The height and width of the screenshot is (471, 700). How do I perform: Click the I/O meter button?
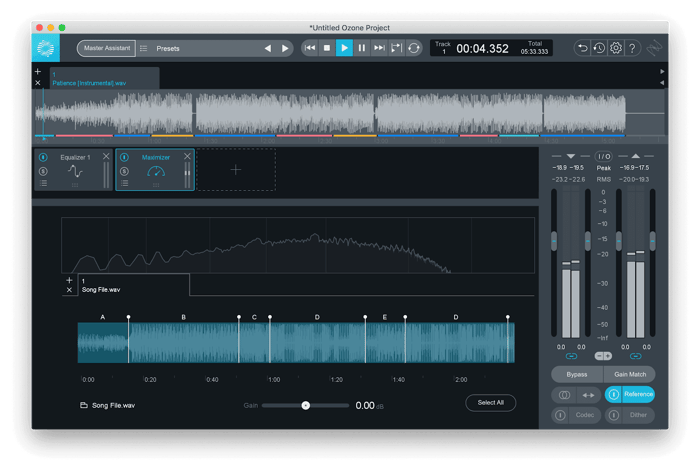tap(604, 156)
